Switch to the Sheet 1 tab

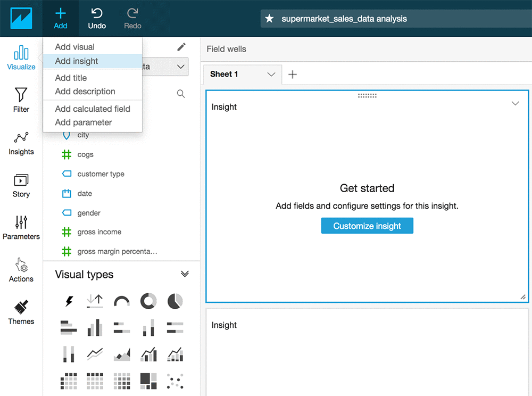click(x=224, y=75)
